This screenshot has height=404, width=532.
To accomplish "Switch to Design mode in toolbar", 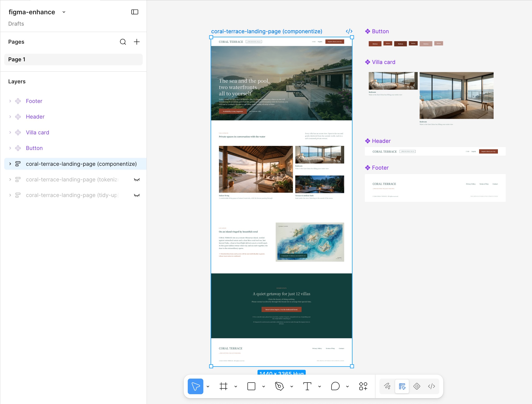I will click(x=402, y=386).
